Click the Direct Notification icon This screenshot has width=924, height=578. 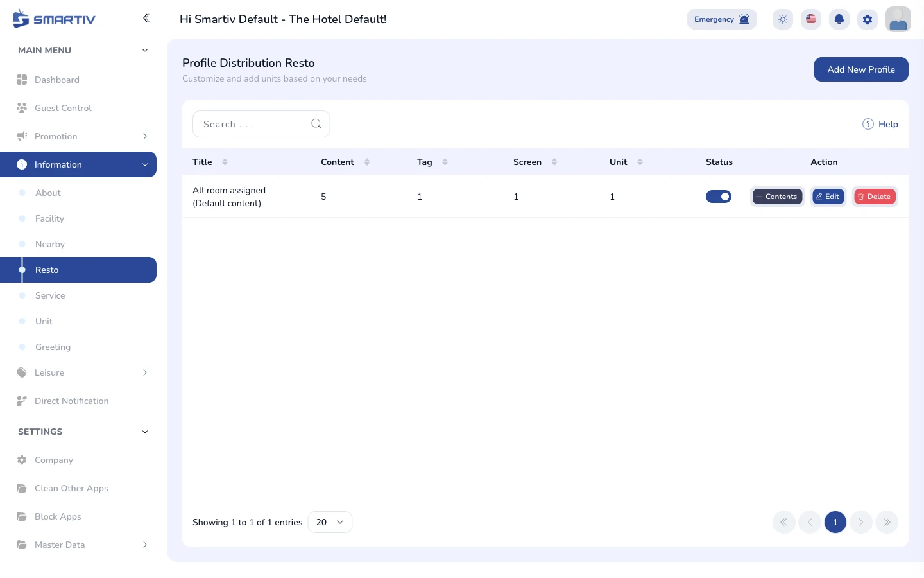(22, 401)
